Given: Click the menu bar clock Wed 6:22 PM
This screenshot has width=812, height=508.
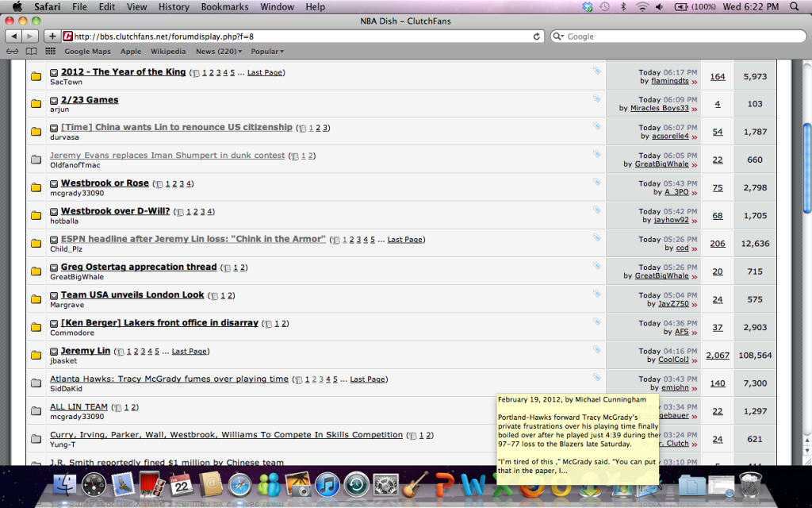Looking at the screenshot, I should (x=750, y=6).
